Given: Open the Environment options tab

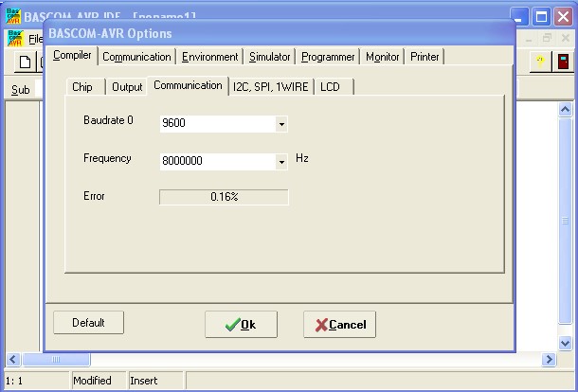Looking at the screenshot, I should tap(209, 57).
